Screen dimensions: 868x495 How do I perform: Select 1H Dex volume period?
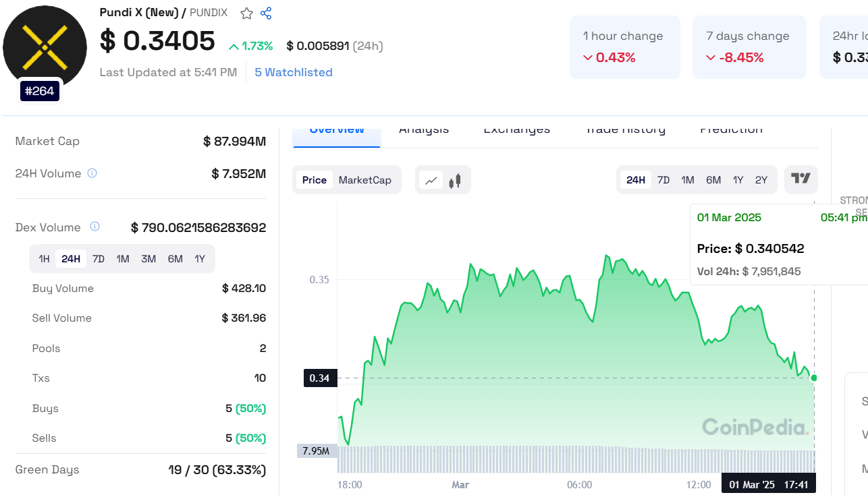(44, 259)
